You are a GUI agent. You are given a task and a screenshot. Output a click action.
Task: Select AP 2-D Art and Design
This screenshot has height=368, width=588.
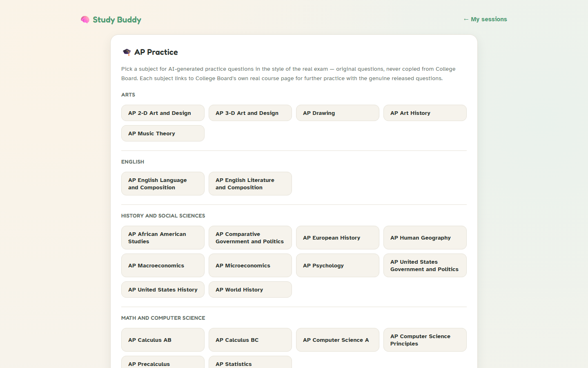click(x=163, y=113)
